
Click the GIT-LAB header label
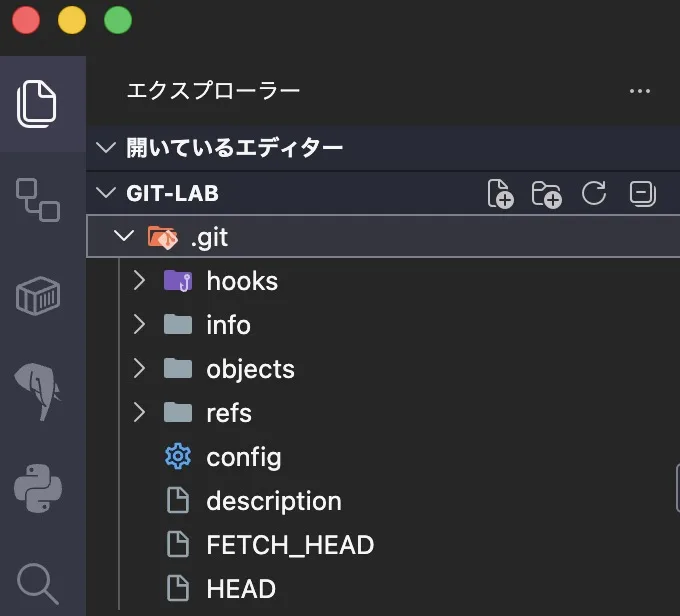coord(173,193)
